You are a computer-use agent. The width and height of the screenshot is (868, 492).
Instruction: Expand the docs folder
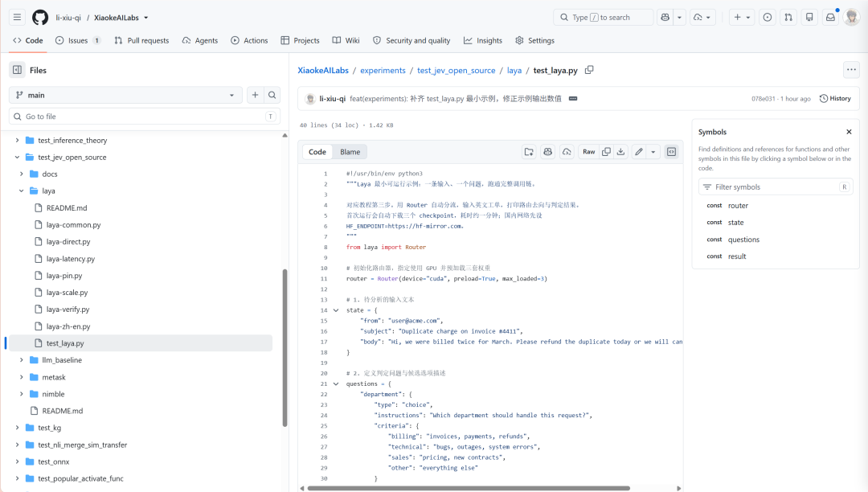22,174
